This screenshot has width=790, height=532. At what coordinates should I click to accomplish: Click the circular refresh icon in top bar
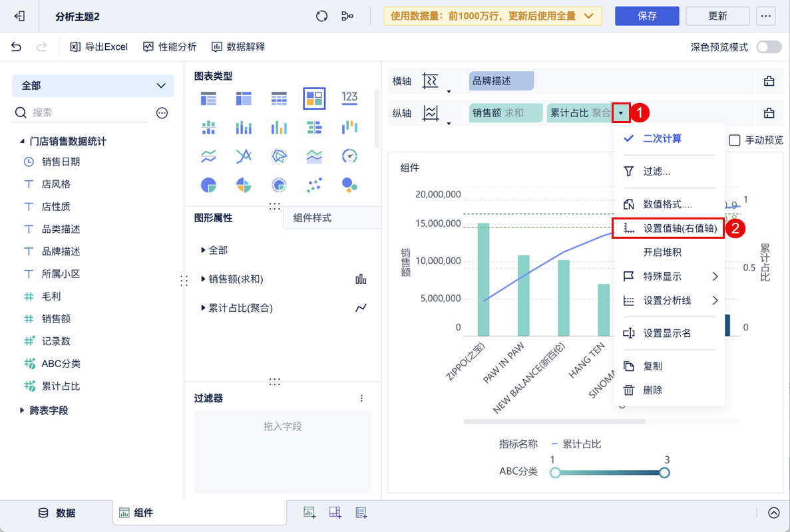[321, 17]
